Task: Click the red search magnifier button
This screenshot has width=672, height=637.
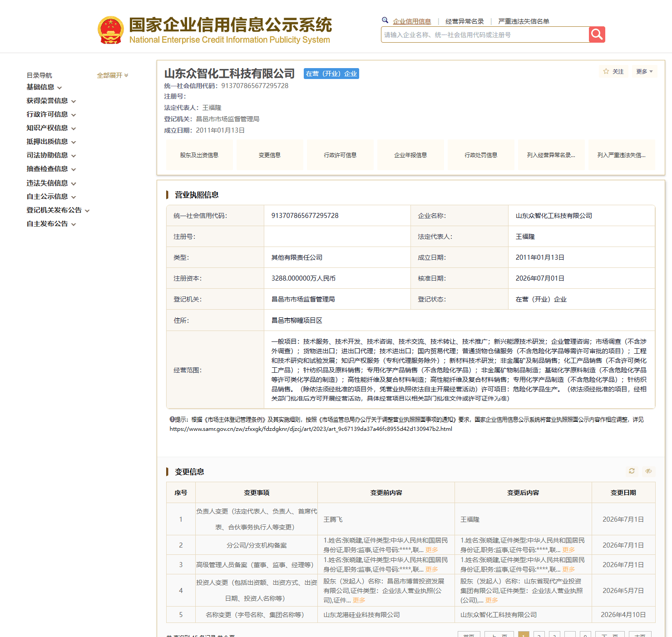Action: (x=597, y=35)
